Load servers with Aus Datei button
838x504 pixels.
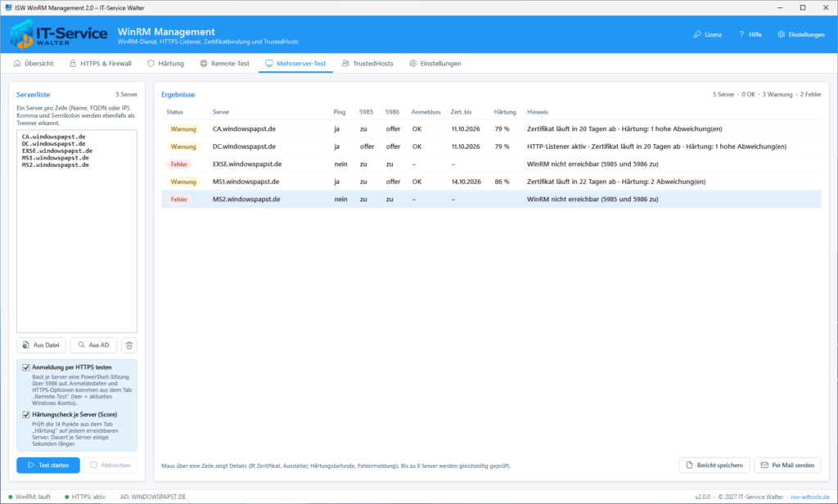point(41,345)
